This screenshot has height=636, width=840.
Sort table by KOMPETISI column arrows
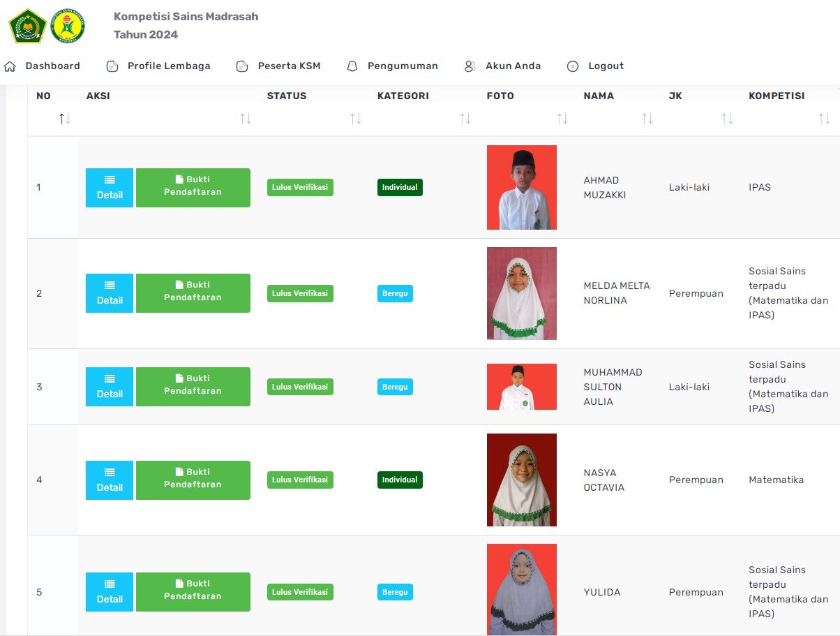pyautogui.click(x=825, y=119)
